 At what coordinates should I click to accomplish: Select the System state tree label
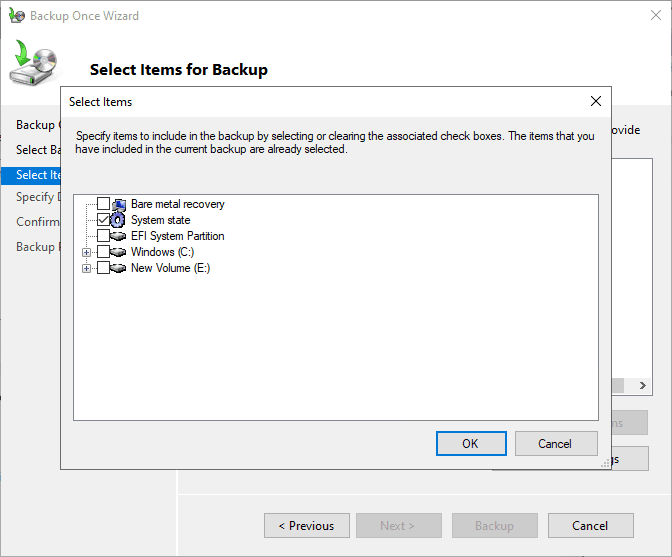pos(160,220)
